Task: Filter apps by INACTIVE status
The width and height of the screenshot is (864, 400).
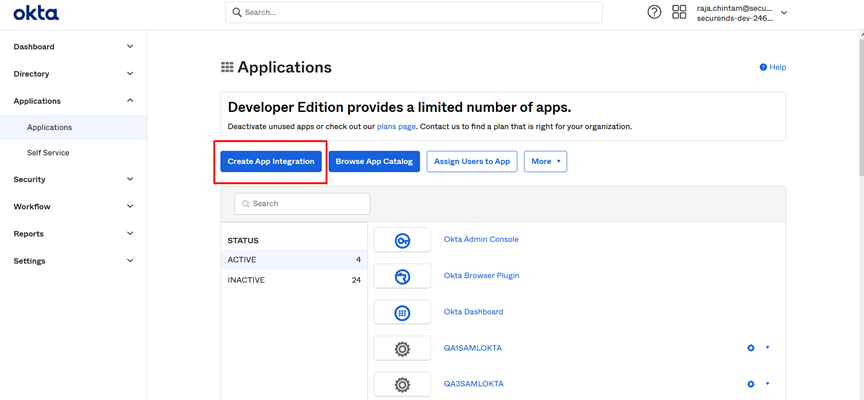Action: click(294, 280)
